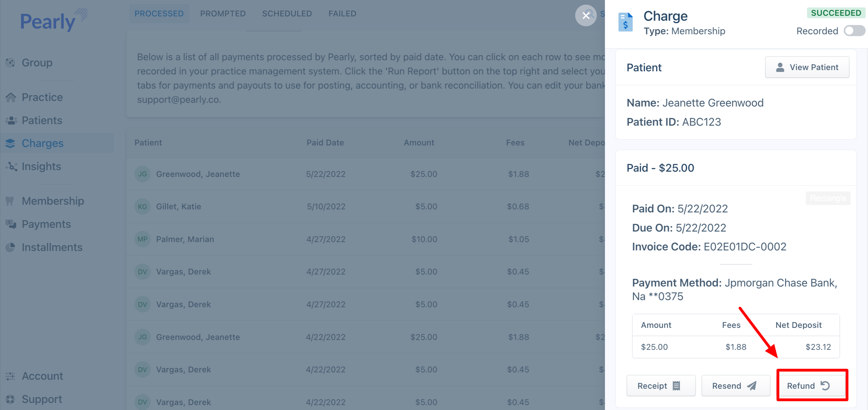Image resolution: width=868 pixels, height=410 pixels.
Task: Open Account settings in sidebar
Action: coord(42,376)
